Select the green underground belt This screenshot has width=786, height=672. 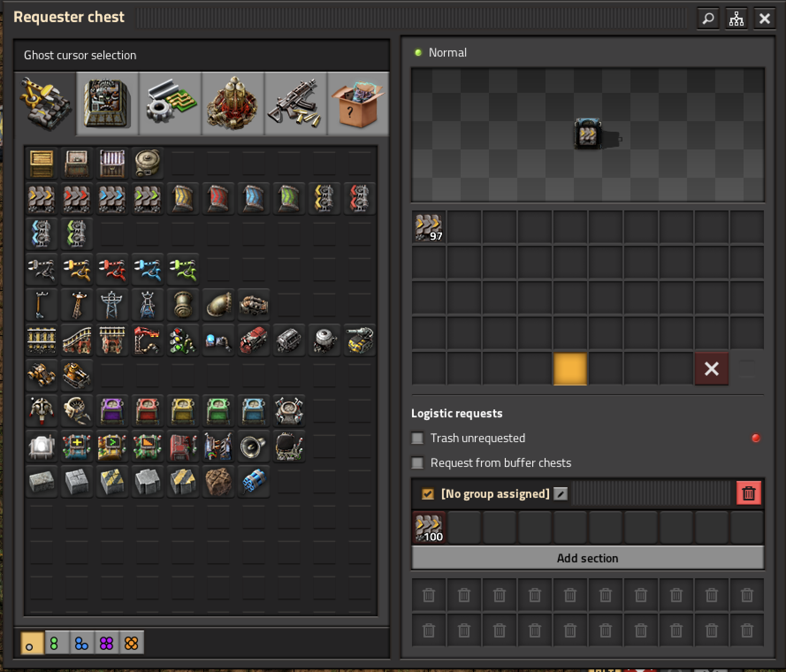(289, 199)
